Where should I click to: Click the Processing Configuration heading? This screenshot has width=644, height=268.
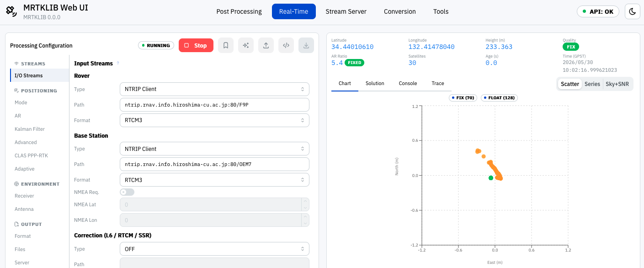pyautogui.click(x=41, y=45)
